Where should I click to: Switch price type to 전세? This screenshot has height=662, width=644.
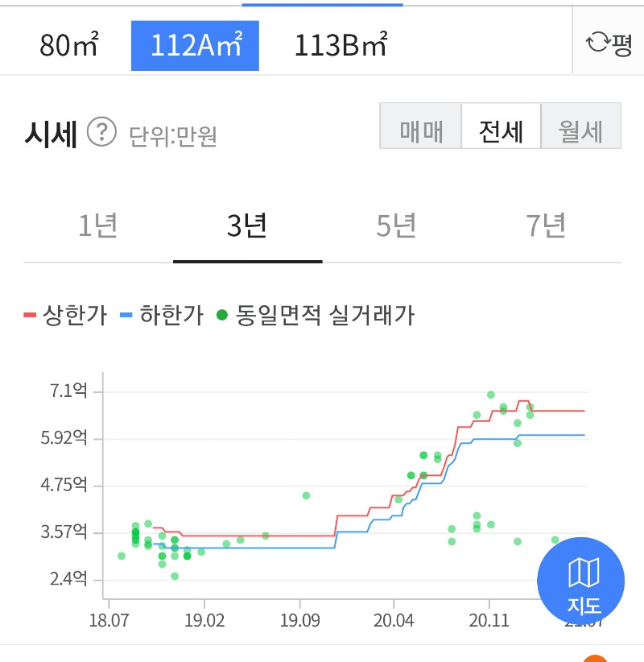coord(501,126)
